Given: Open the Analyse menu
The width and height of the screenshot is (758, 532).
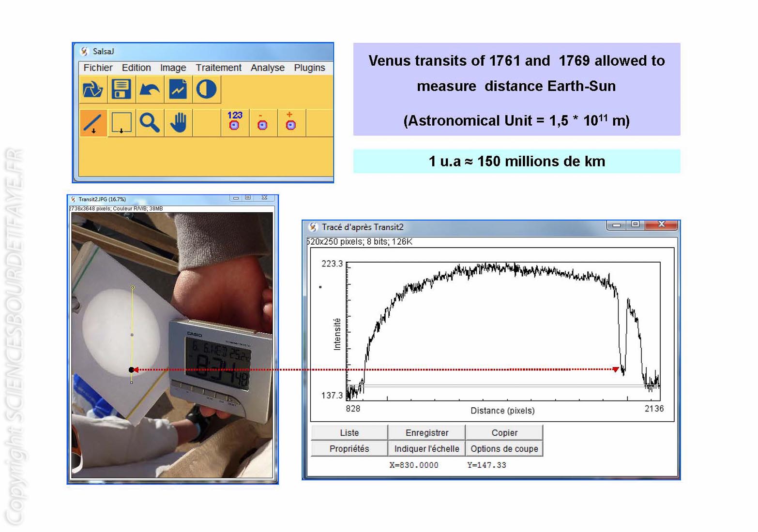Looking at the screenshot, I should (x=267, y=68).
